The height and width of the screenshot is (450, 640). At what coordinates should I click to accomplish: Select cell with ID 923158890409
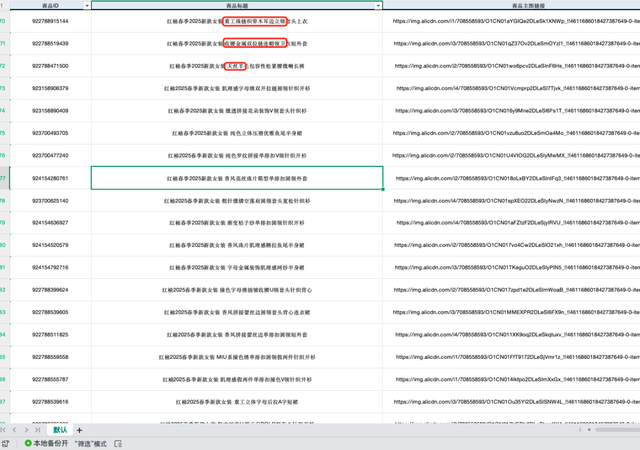[50, 111]
